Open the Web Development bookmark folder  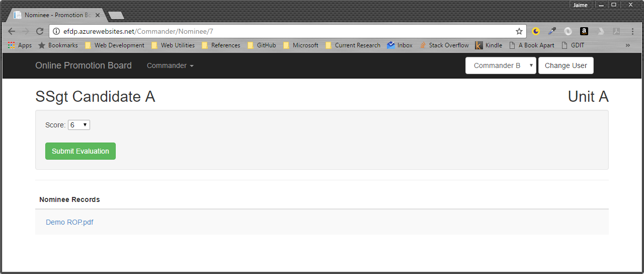click(115, 45)
